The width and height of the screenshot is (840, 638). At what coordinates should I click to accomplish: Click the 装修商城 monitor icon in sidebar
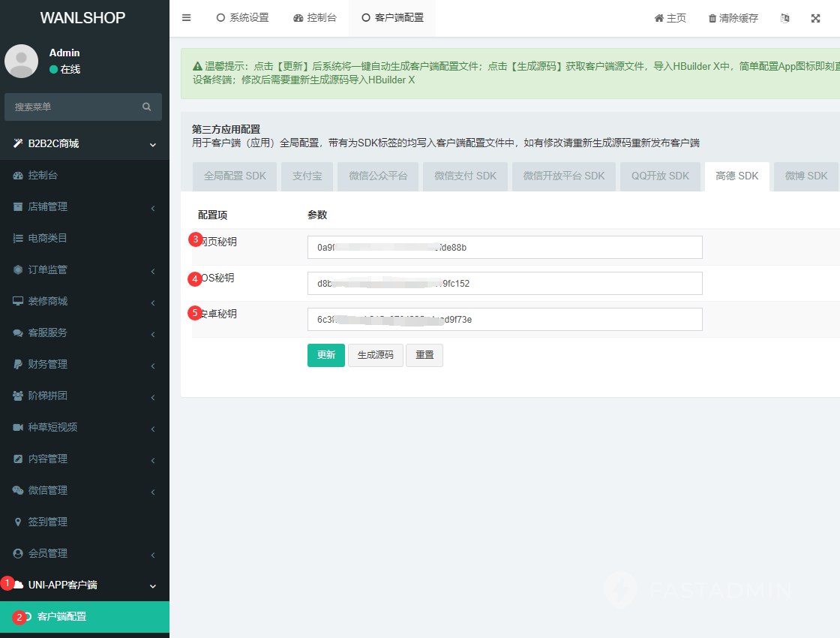point(18,301)
